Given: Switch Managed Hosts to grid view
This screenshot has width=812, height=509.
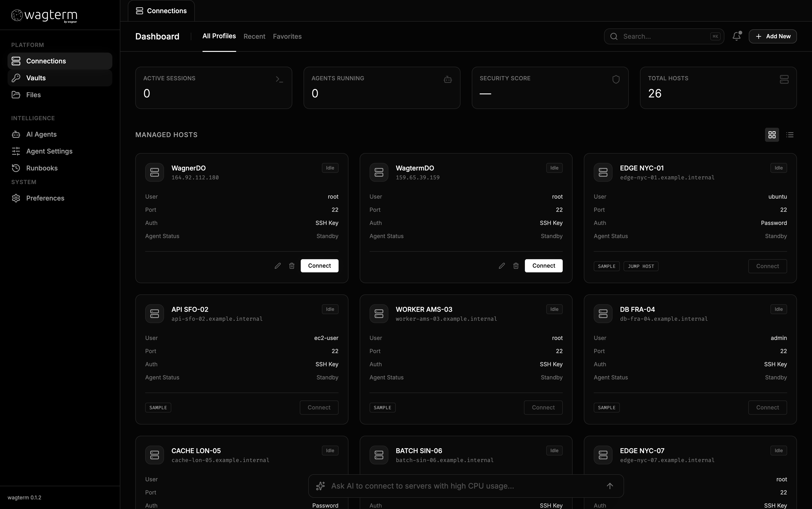Looking at the screenshot, I should [x=772, y=134].
